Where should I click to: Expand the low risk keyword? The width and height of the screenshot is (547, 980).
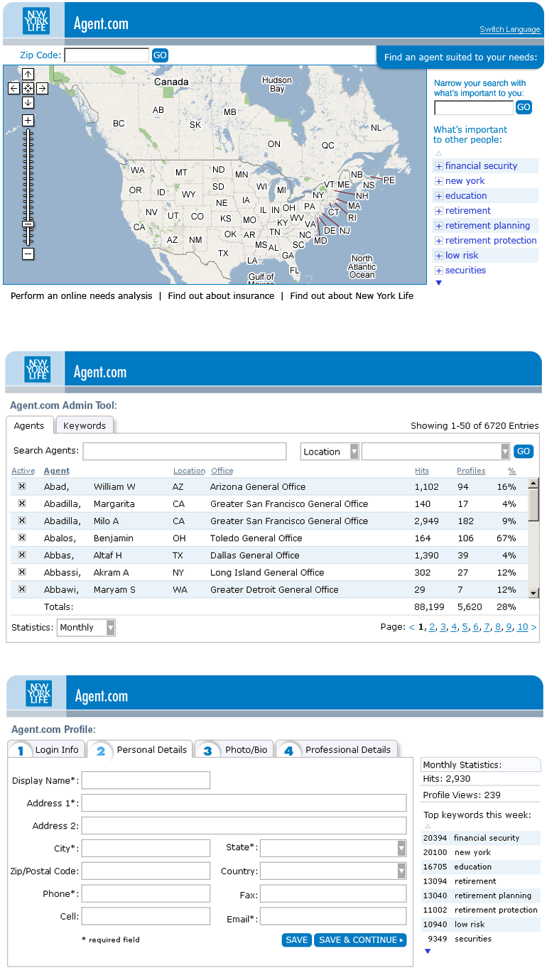click(x=438, y=256)
